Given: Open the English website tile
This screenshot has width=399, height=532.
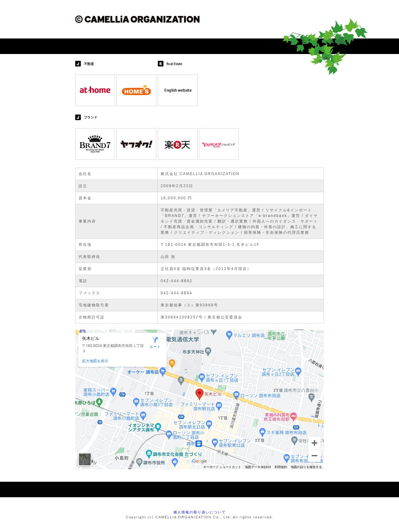Looking at the screenshot, I should click(x=178, y=90).
